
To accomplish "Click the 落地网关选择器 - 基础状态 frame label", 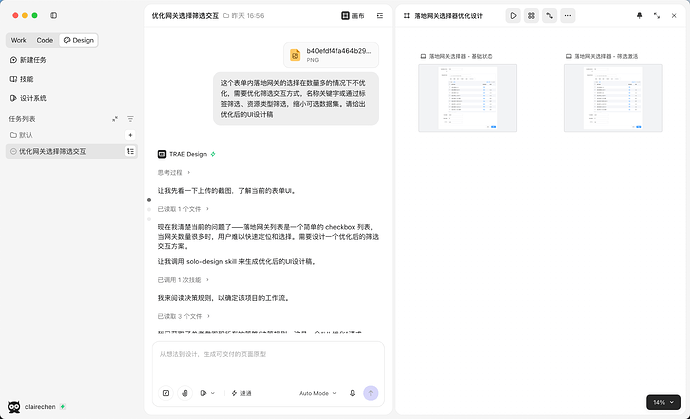I will [x=460, y=56].
